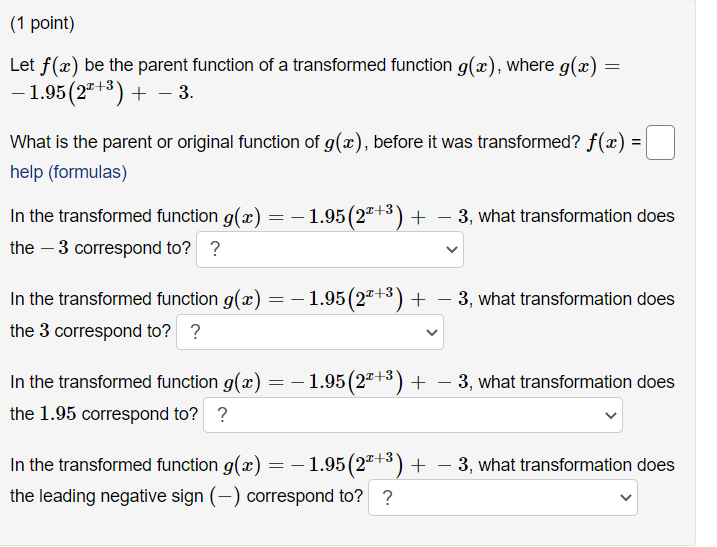This screenshot has width=717, height=547.
Task: Click 'the −3 correspond to?' question text
Action: [x=100, y=248]
